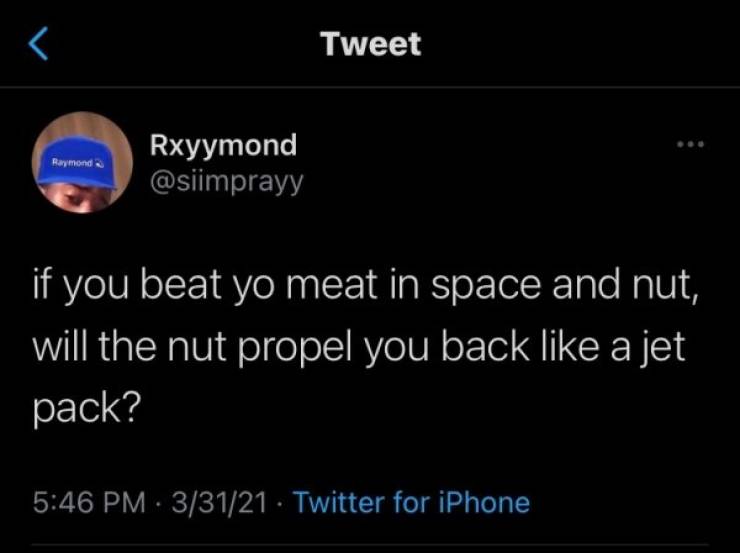Open the Rxyymond display name profile
This screenshot has width=740, height=553.
pos(223,145)
